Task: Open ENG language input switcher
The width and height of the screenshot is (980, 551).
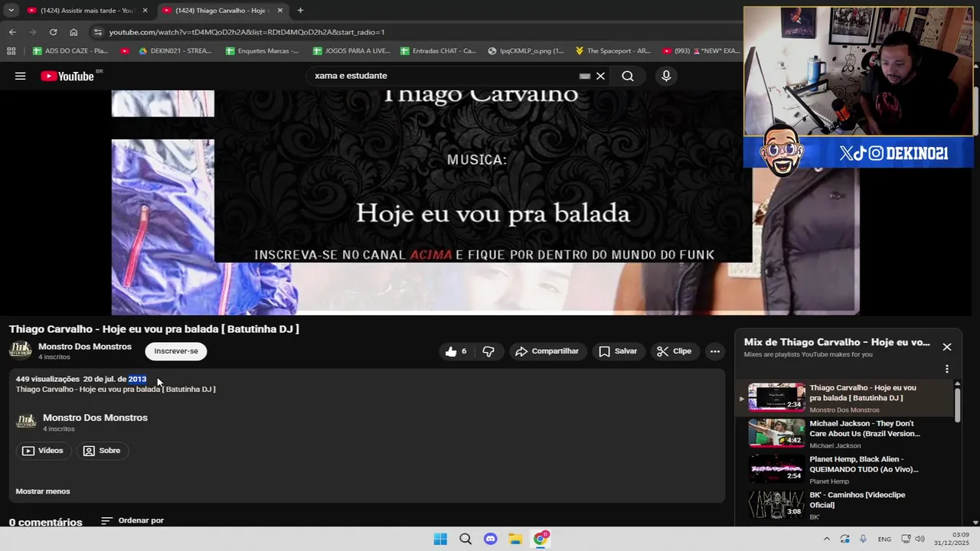Action: coord(884,539)
